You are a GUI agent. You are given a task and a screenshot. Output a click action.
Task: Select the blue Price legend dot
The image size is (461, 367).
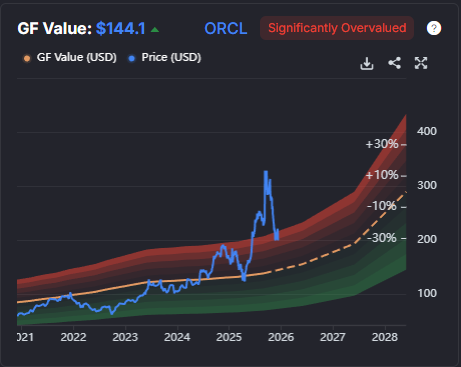(132, 59)
